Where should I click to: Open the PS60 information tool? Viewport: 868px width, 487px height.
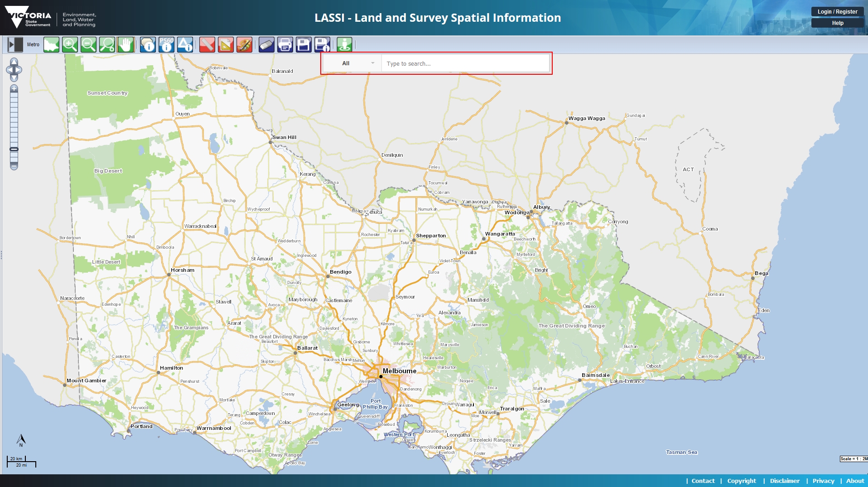tap(167, 44)
